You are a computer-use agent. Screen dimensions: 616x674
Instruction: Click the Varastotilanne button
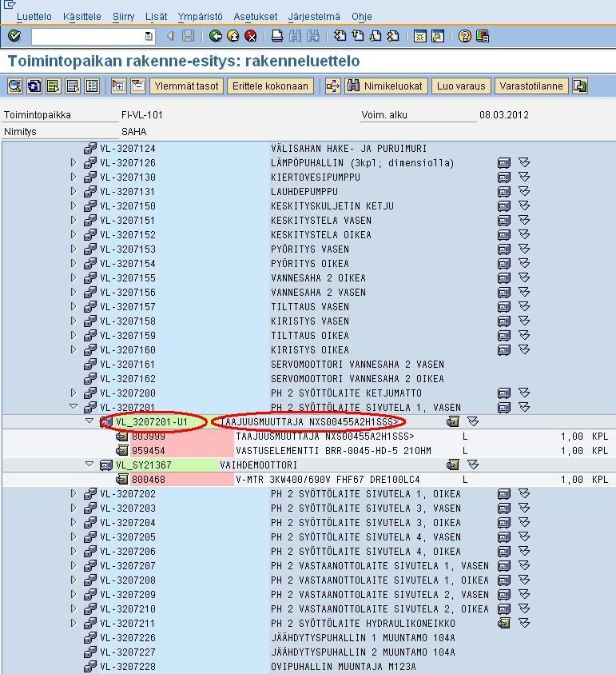point(531,86)
